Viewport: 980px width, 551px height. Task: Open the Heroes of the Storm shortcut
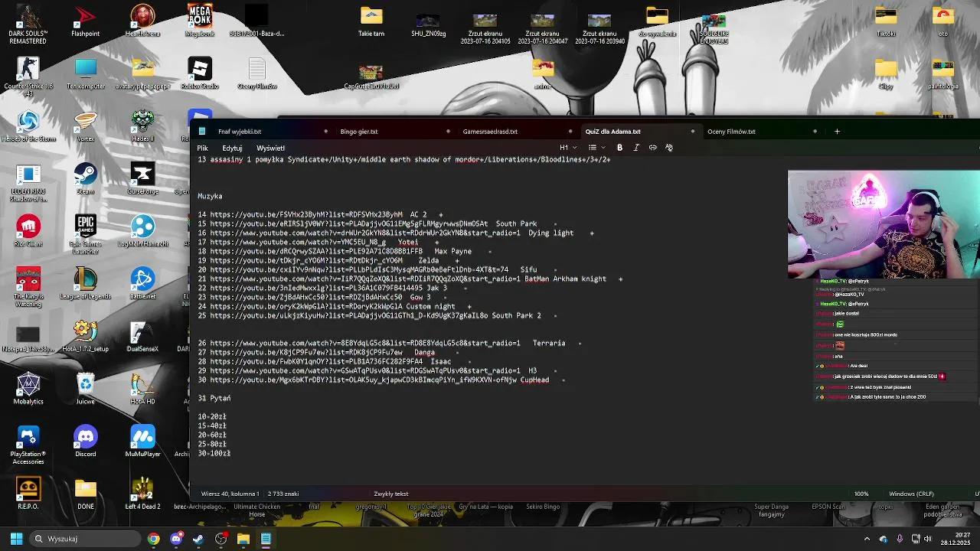tap(28, 126)
